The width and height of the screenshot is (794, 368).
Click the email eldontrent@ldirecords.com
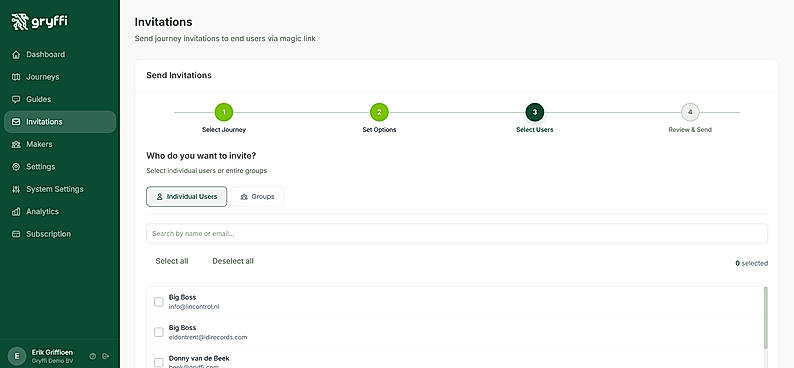tap(208, 337)
